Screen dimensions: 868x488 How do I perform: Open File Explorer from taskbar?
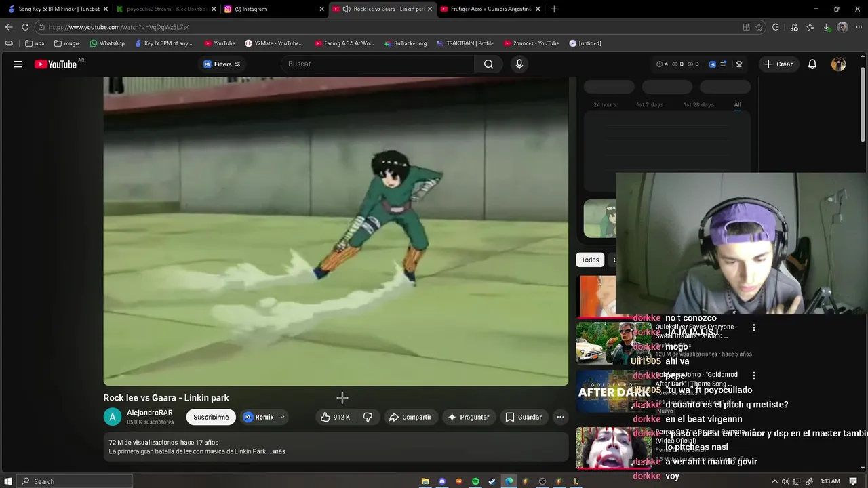[425, 481]
